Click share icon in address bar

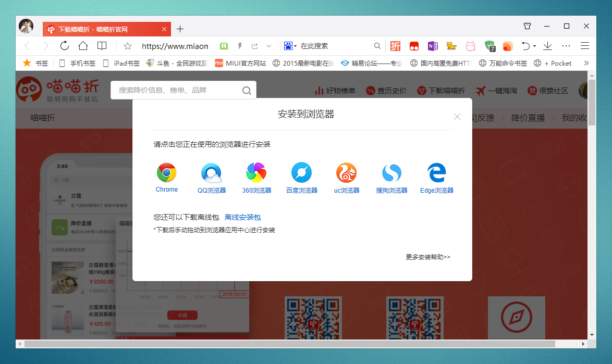point(255,46)
